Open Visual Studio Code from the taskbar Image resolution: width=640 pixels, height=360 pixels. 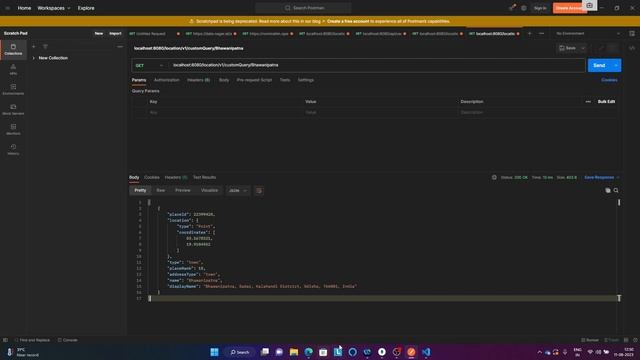click(x=426, y=352)
